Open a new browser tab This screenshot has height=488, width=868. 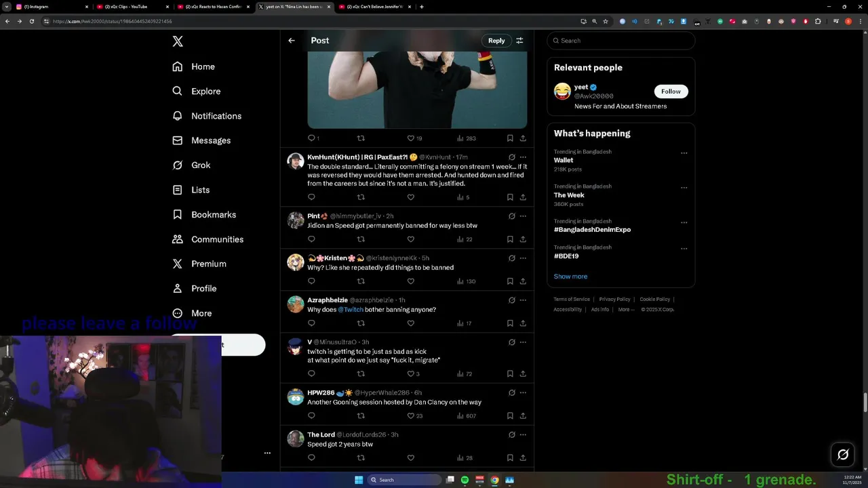[x=422, y=7]
